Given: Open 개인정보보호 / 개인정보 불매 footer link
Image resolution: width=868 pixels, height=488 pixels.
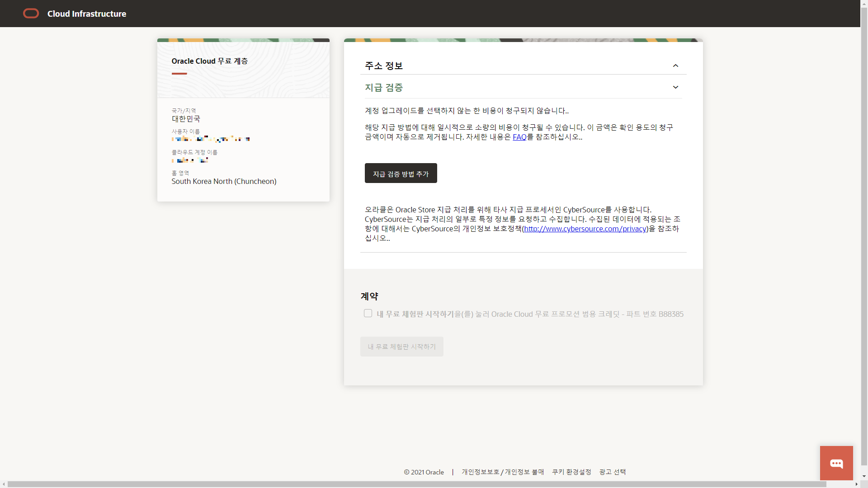Looking at the screenshot, I should pos(502,472).
